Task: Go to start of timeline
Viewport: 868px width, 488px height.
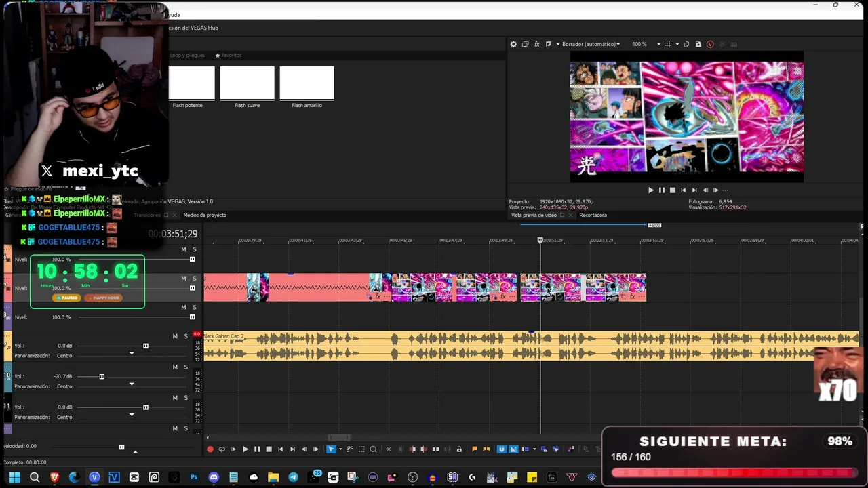Action: (x=280, y=449)
